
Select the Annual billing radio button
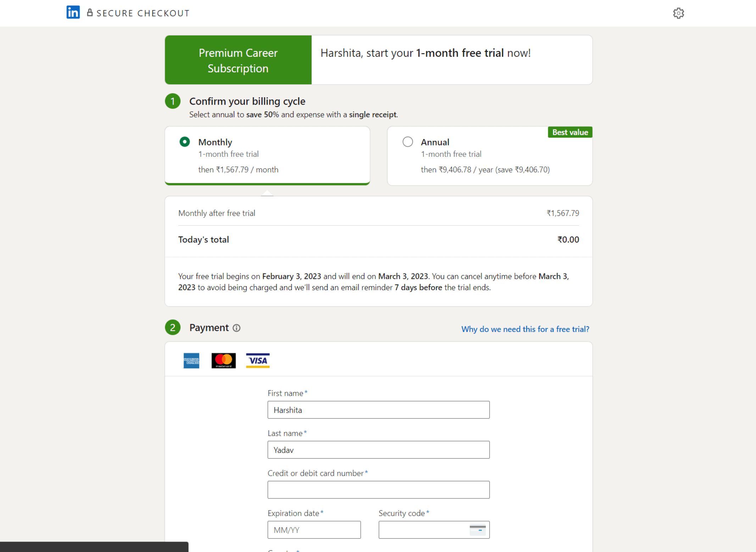click(407, 142)
